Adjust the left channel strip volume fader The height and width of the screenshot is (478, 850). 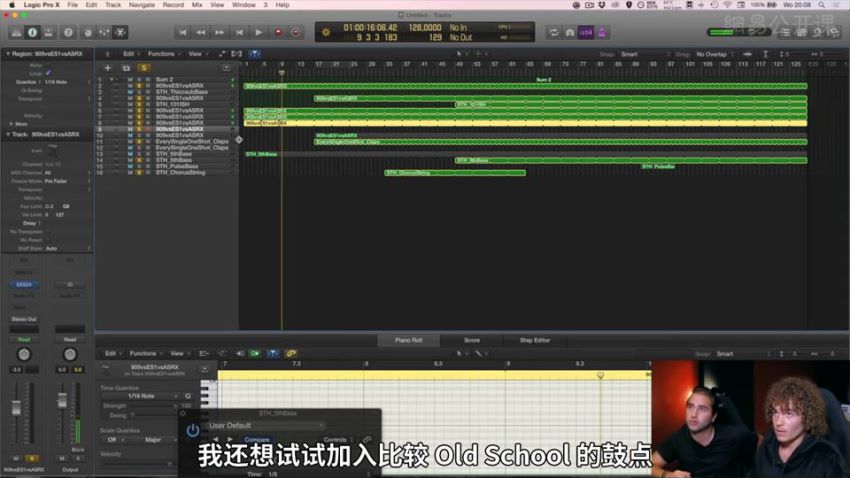[16, 408]
